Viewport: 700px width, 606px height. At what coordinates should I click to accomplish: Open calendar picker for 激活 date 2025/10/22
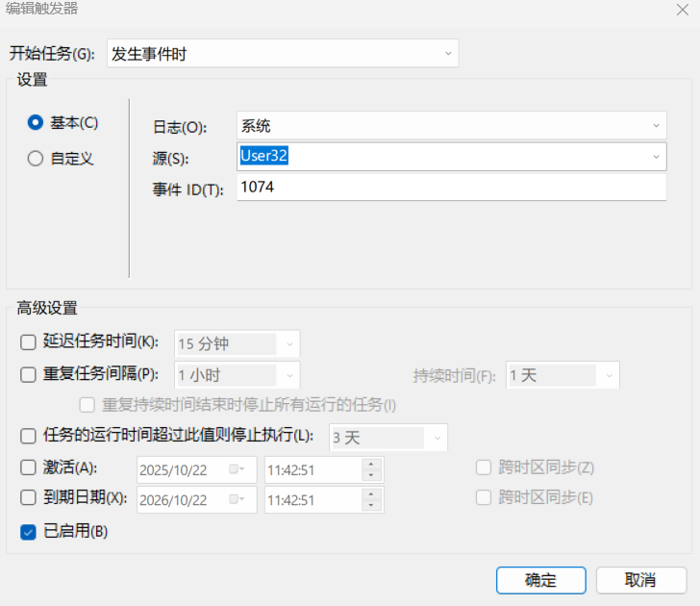point(236,469)
